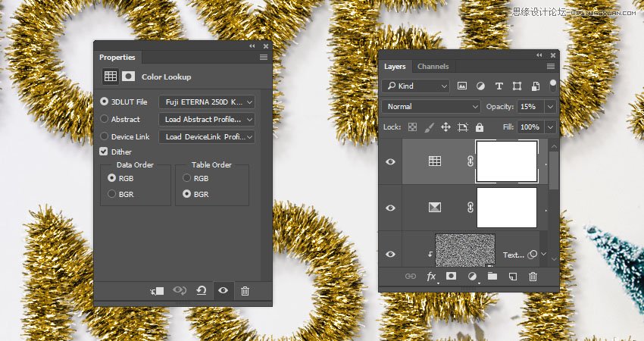Switch to the Channels tab
644x341 pixels.
433,67
